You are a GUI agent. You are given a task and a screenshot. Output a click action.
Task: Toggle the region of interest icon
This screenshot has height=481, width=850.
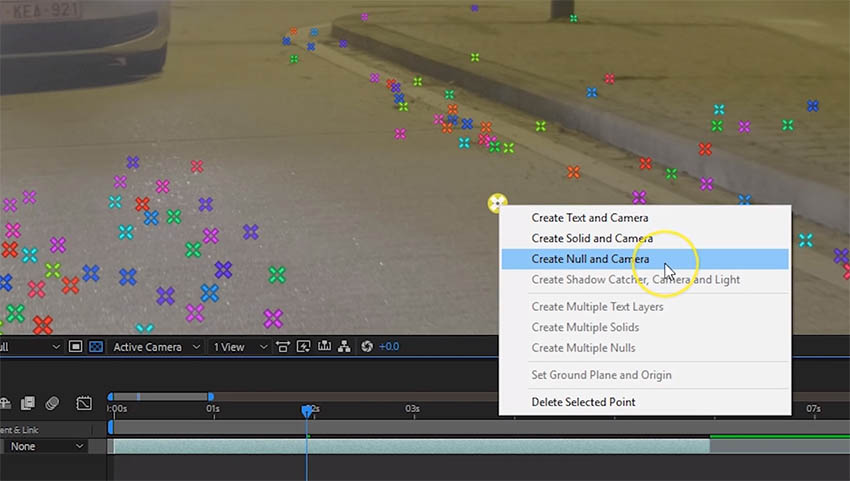[x=76, y=347]
